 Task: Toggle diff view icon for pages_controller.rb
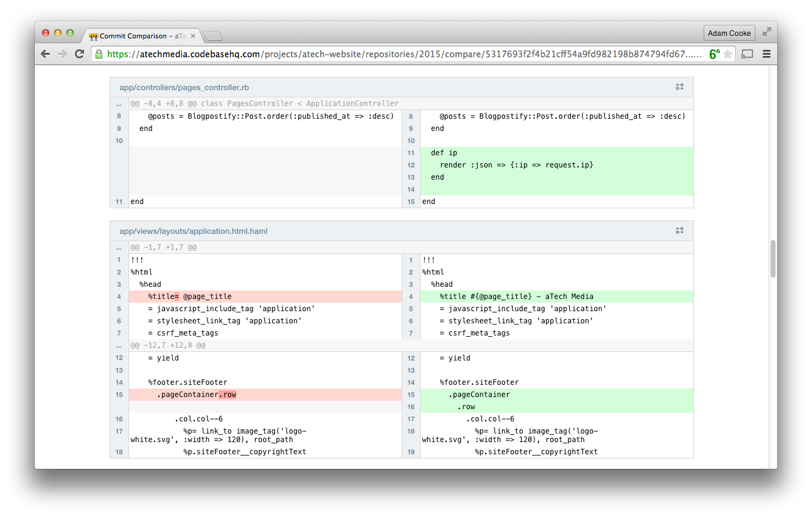pyautogui.click(x=680, y=87)
